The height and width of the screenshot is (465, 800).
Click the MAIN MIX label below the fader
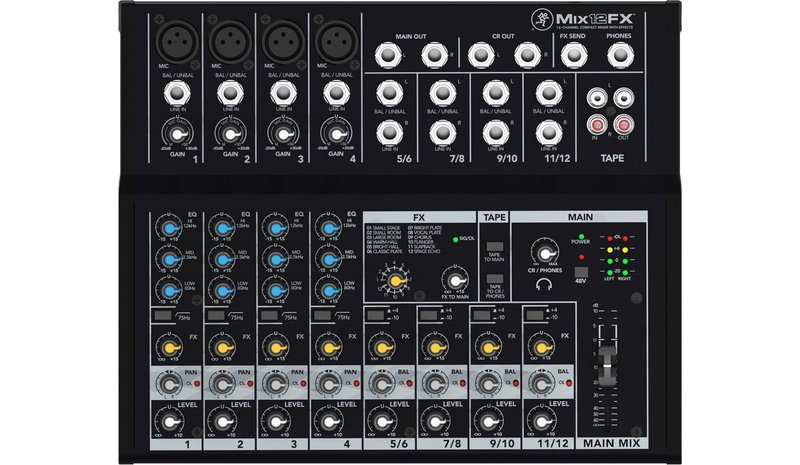611,443
